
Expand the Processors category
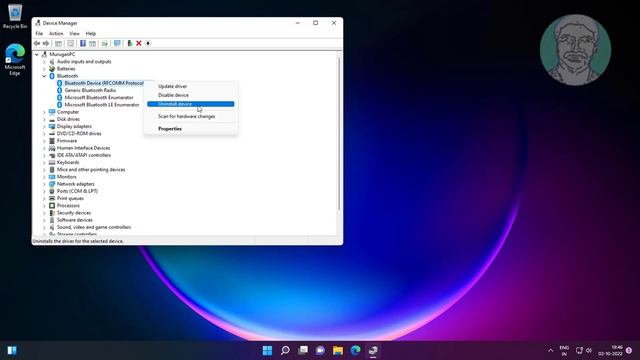[44, 206]
